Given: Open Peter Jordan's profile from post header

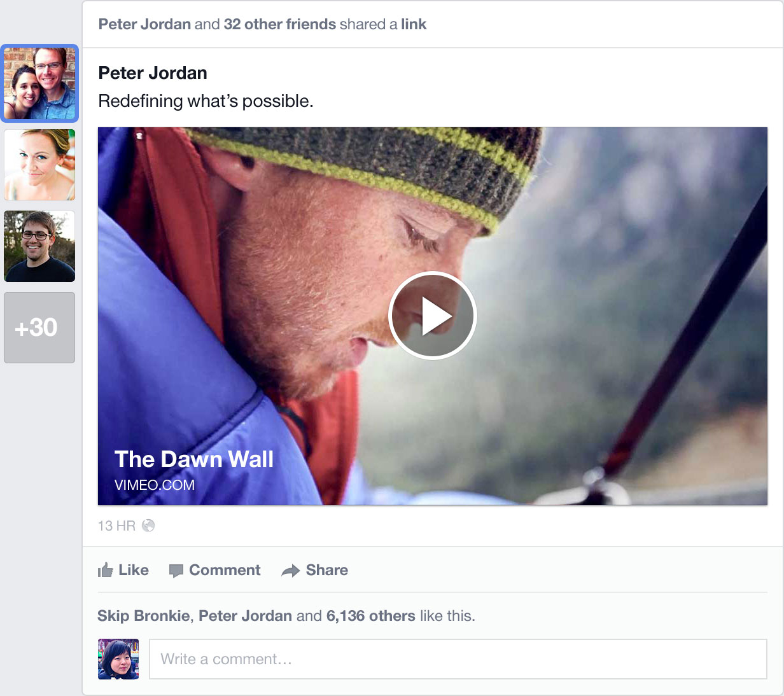Looking at the screenshot, I should click(152, 73).
